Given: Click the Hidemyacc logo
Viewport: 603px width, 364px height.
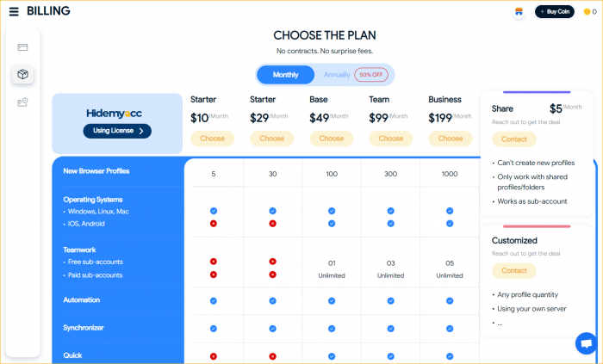Looking at the screenshot, I should click(x=114, y=114).
